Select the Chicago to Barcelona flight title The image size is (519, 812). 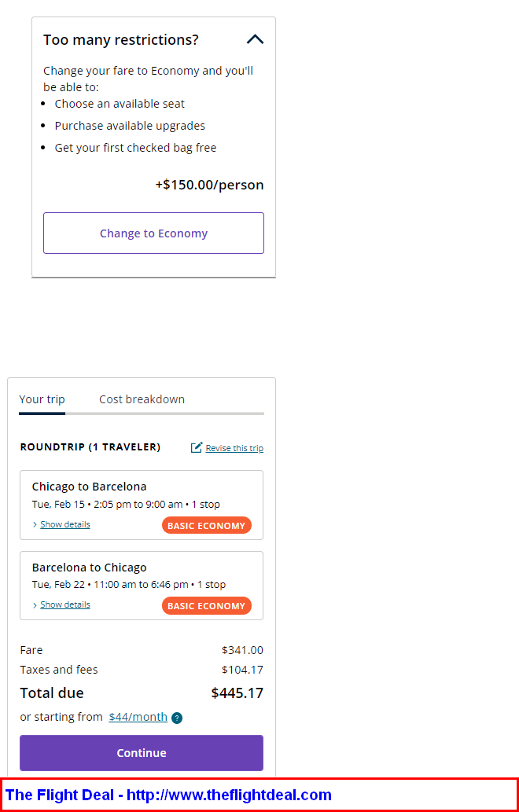pyautogui.click(x=89, y=487)
